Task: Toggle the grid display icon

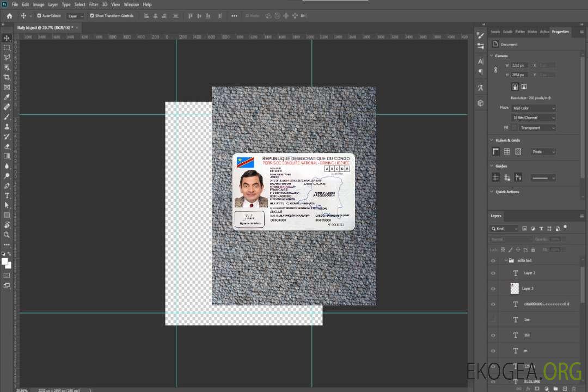Action: (507, 151)
